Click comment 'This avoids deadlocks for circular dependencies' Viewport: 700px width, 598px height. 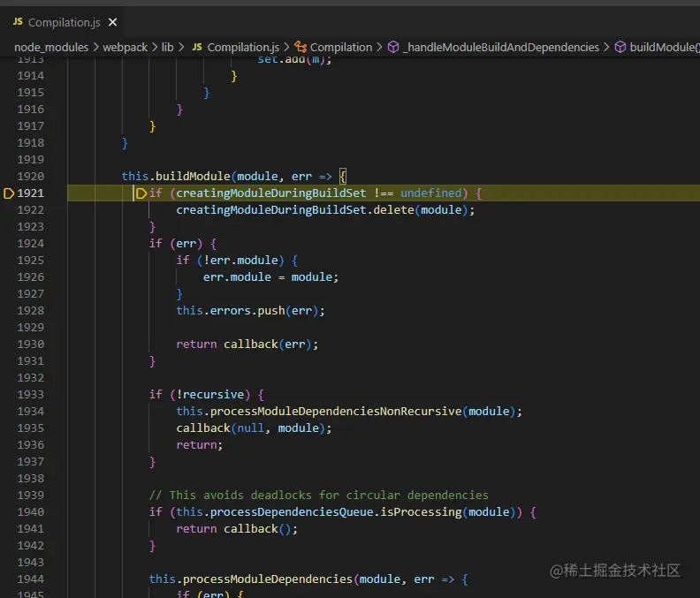(329, 496)
